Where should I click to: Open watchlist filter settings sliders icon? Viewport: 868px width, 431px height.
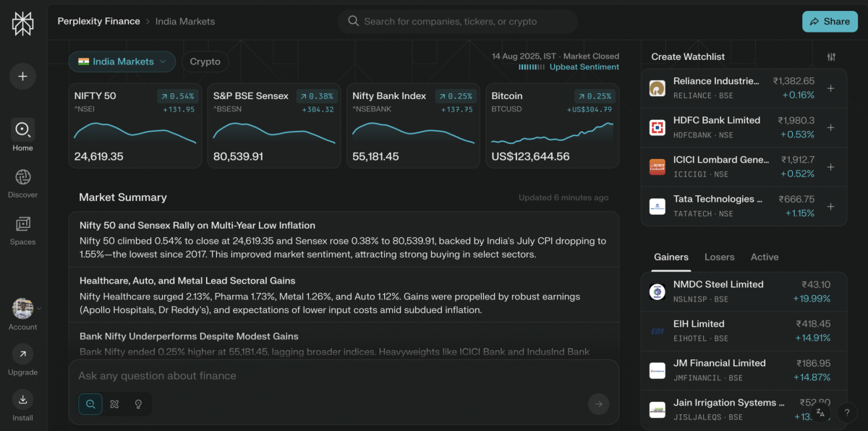click(x=831, y=56)
